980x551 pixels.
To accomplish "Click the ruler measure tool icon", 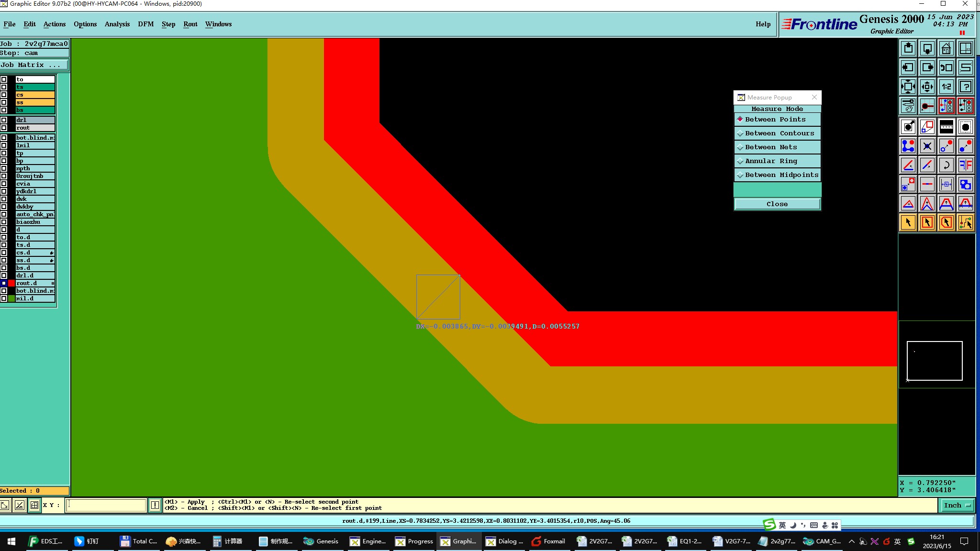I will point(946,127).
